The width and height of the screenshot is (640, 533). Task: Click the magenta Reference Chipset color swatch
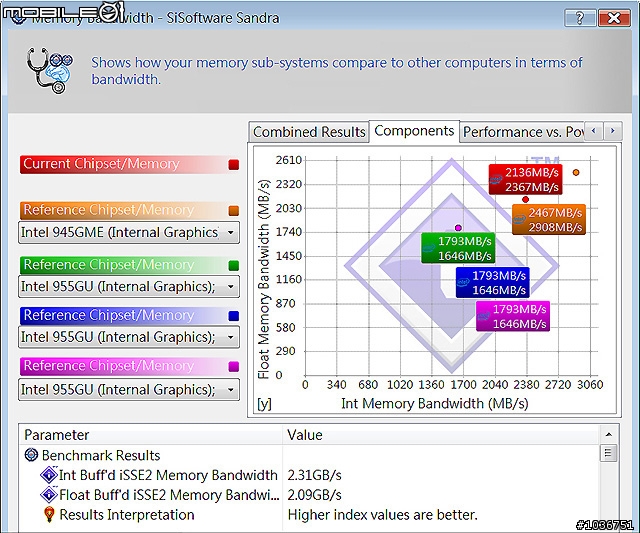[x=233, y=366]
